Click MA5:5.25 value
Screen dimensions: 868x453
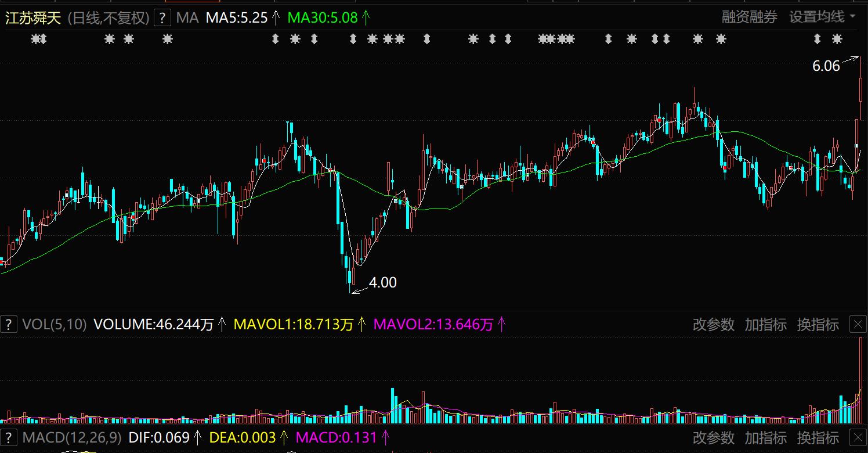point(237,17)
